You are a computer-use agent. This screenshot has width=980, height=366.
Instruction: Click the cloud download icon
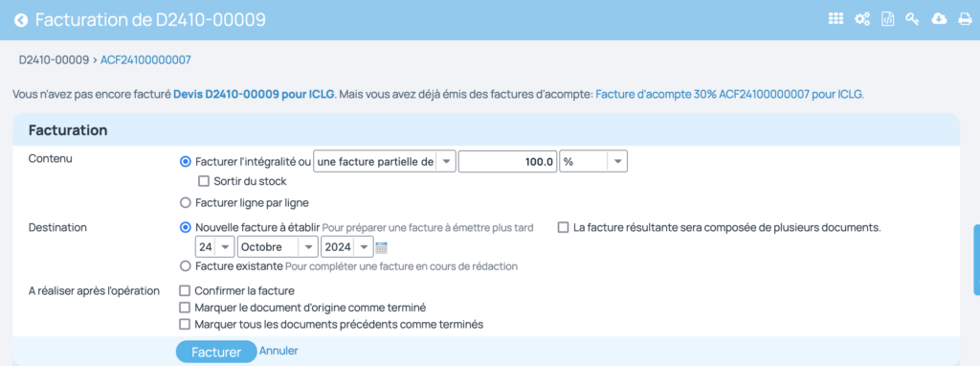point(939,19)
